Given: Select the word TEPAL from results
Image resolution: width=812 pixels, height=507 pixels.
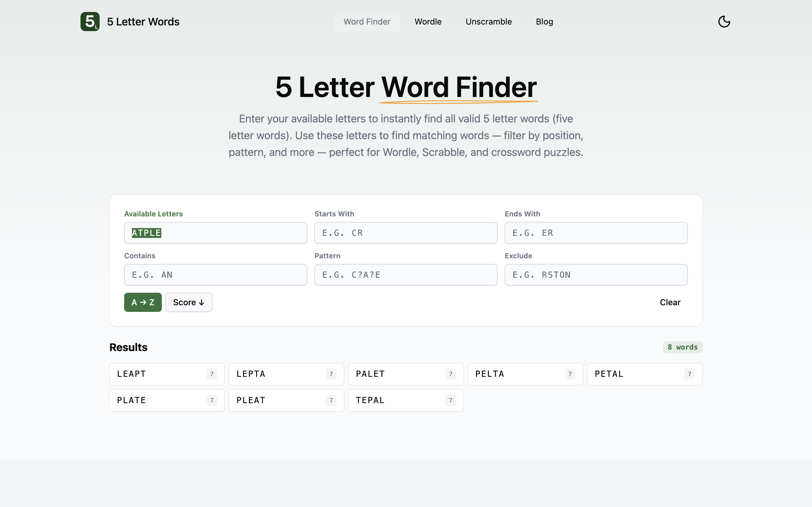Looking at the screenshot, I should pos(405,400).
